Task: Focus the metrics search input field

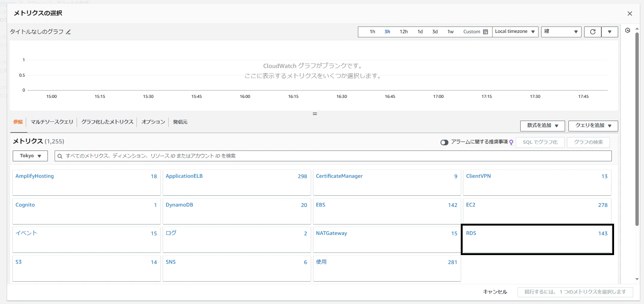Action: click(333, 156)
